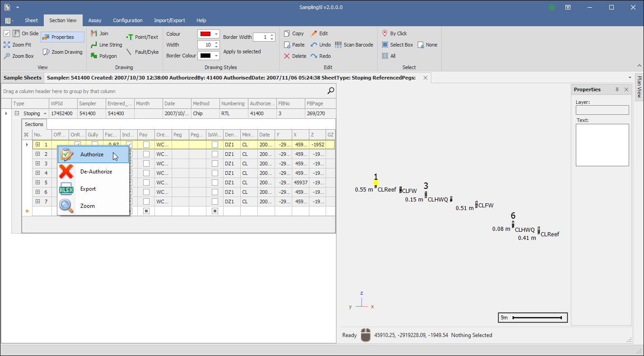This screenshot has width=644, height=356.
Task: Click the Properties button in View group
Action: [x=62, y=37]
